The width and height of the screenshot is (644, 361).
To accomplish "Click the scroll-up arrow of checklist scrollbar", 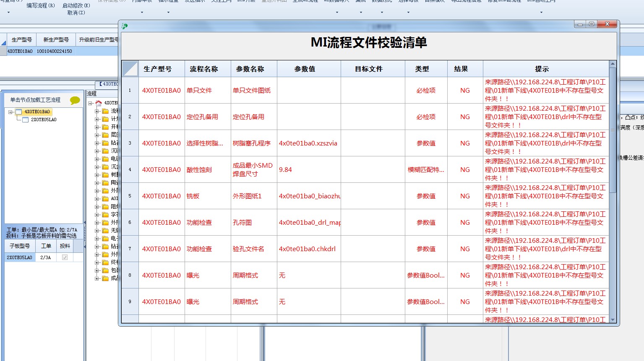I will point(613,64).
